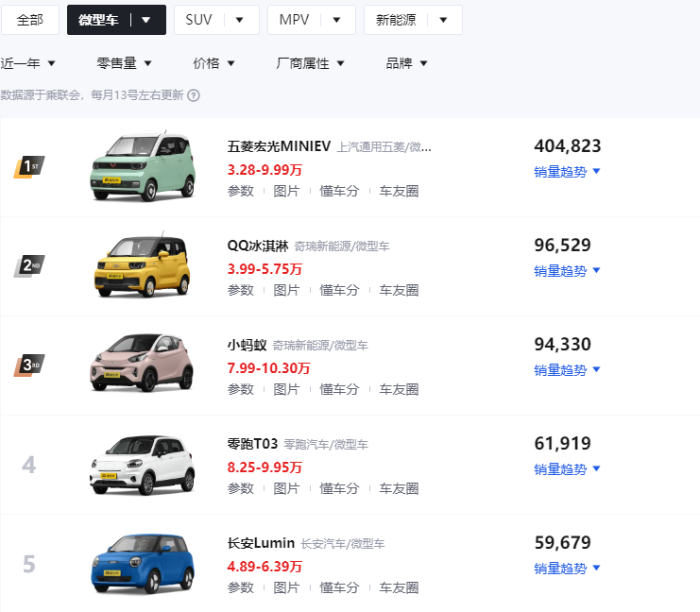The image size is (700, 612).
Task: Open 懂车分 for 小蚂蚁
Action: pyautogui.click(x=339, y=389)
